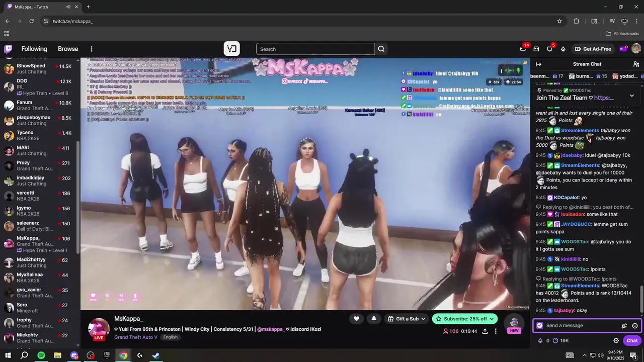Open the Following page
This screenshot has width=644, height=362.
[x=34, y=49]
